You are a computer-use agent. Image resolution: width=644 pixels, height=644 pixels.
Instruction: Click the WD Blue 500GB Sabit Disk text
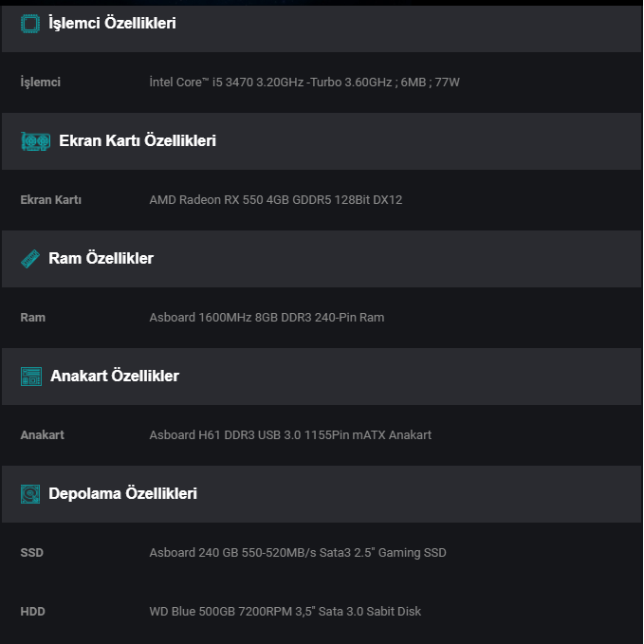285,612
